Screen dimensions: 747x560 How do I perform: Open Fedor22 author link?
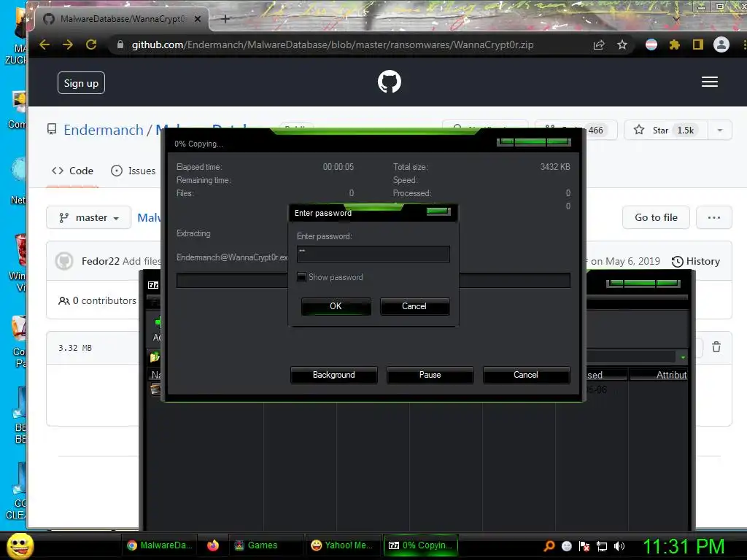tap(101, 262)
